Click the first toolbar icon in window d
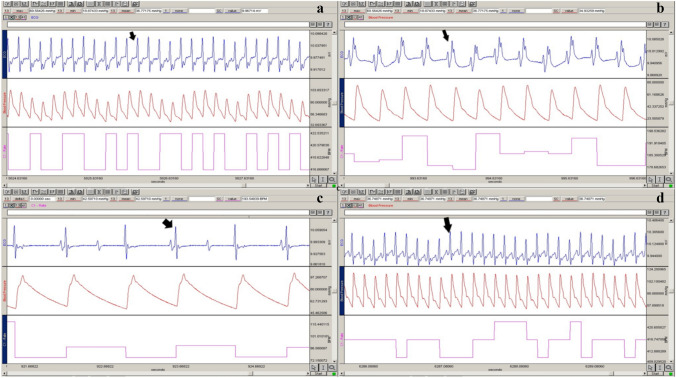The image size is (676, 378). [344, 191]
